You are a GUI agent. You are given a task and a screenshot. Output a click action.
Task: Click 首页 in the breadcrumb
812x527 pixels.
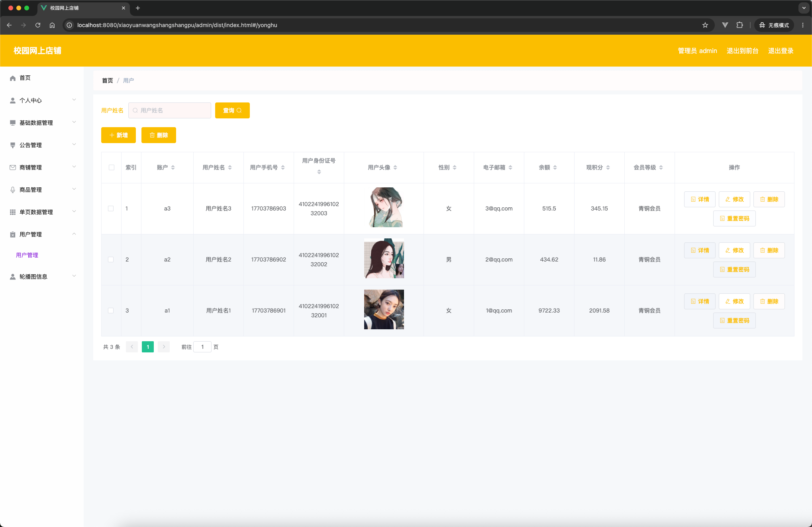pos(108,81)
